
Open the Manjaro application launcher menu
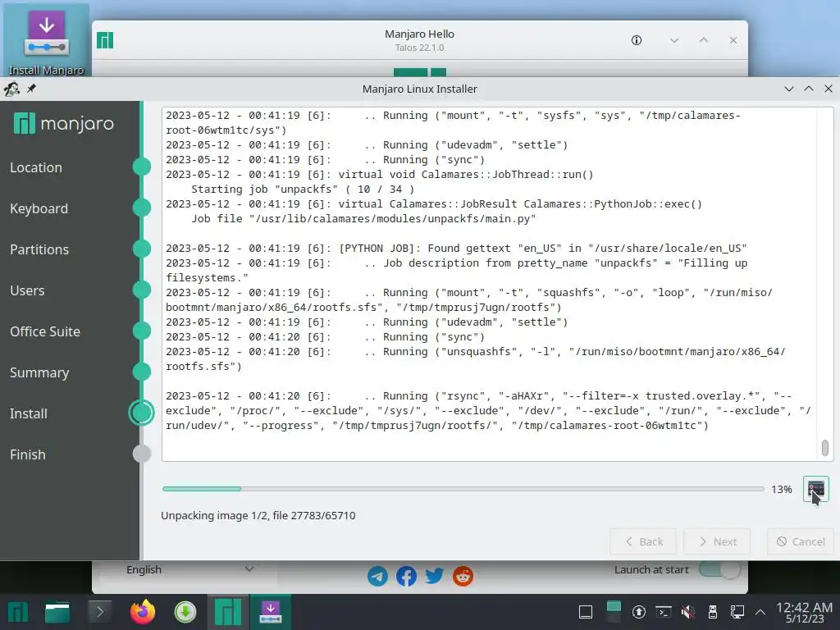coord(18,612)
